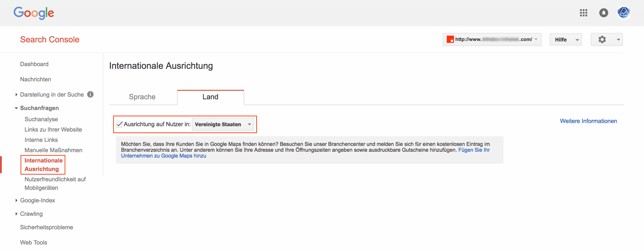Expand the Google-Index section
Screen dimensions: 644x251
point(16,200)
